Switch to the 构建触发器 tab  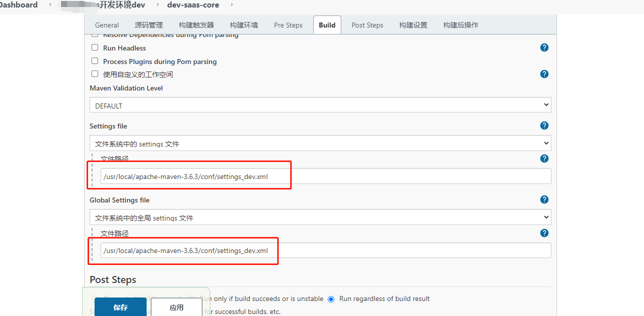(x=196, y=25)
